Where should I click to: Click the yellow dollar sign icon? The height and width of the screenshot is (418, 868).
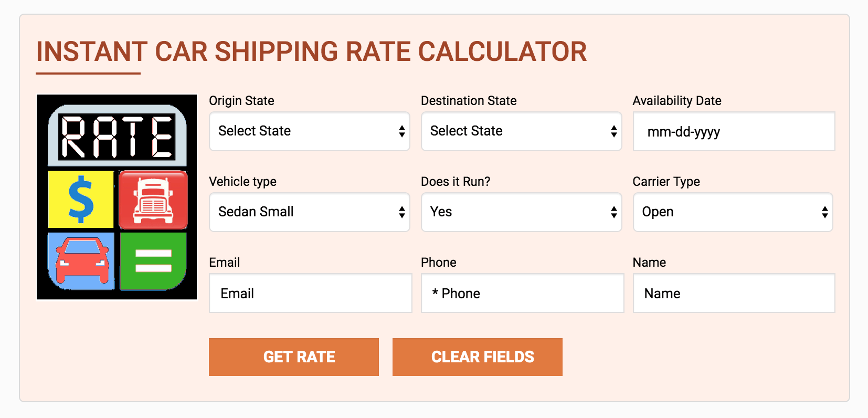(81, 200)
